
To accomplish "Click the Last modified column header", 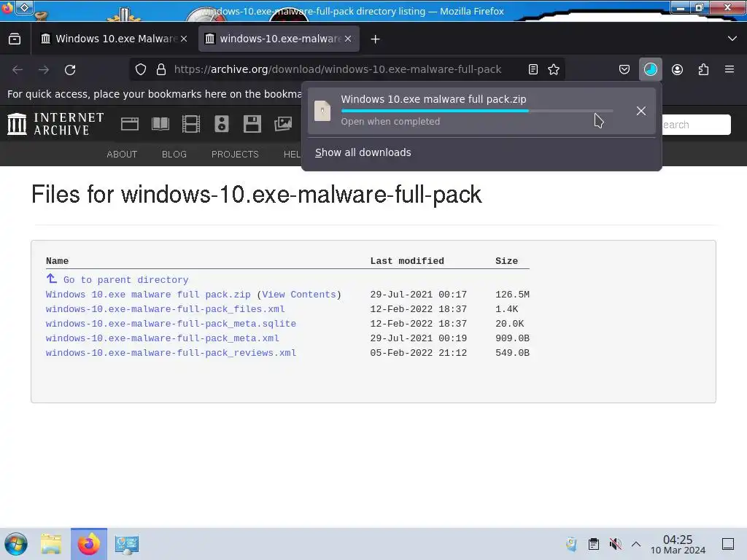I will pos(407,261).
